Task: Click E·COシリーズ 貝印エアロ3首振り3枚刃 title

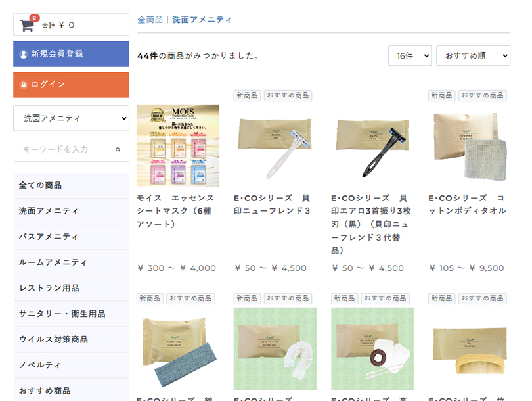Action: tap(371, 224)
